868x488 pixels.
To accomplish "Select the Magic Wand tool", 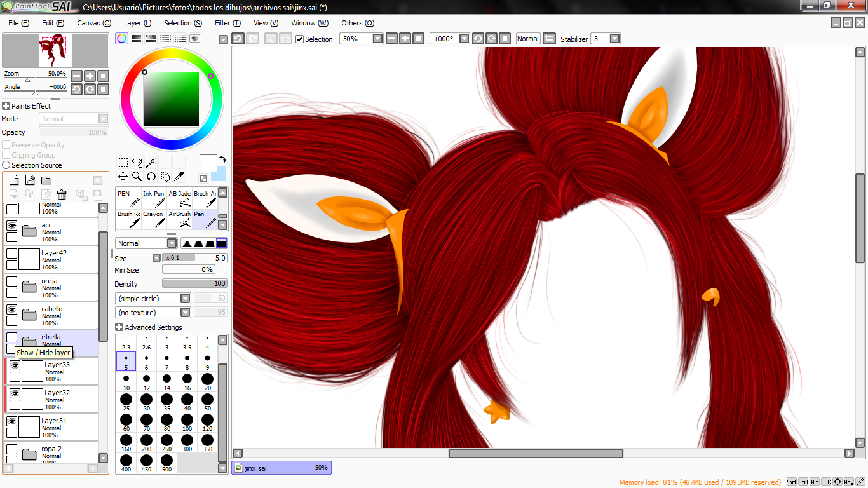I will pyautogui.click(x=151, y=163).
